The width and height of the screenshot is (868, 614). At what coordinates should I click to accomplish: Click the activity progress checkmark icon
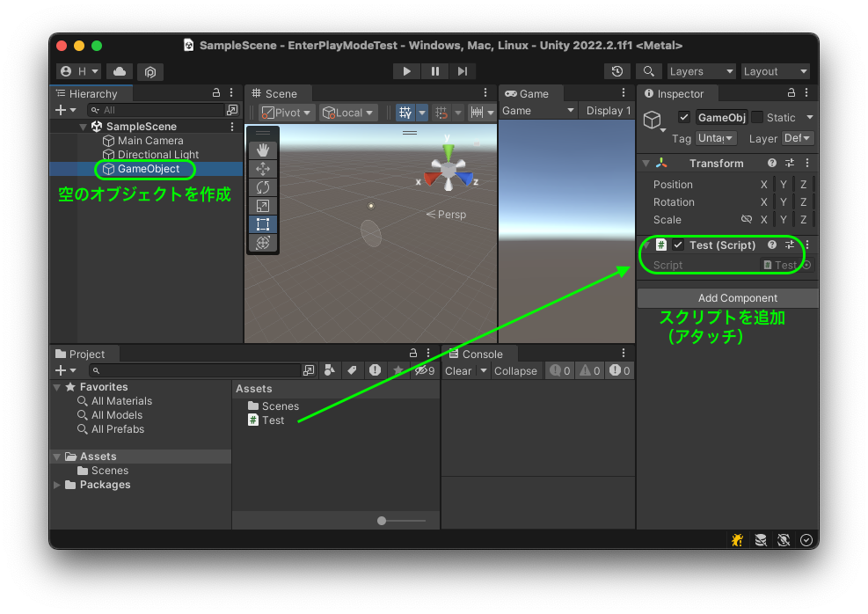(806, 540)
